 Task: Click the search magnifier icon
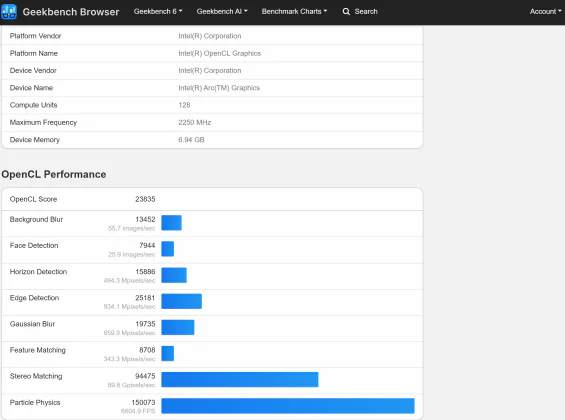click(x=346, y=12)
